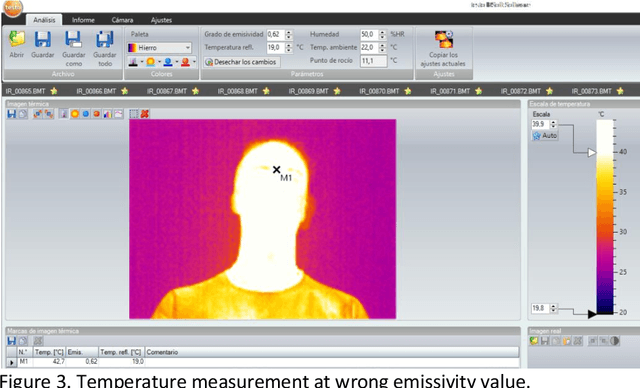Switch to the Cámara tab

[122, 20]
